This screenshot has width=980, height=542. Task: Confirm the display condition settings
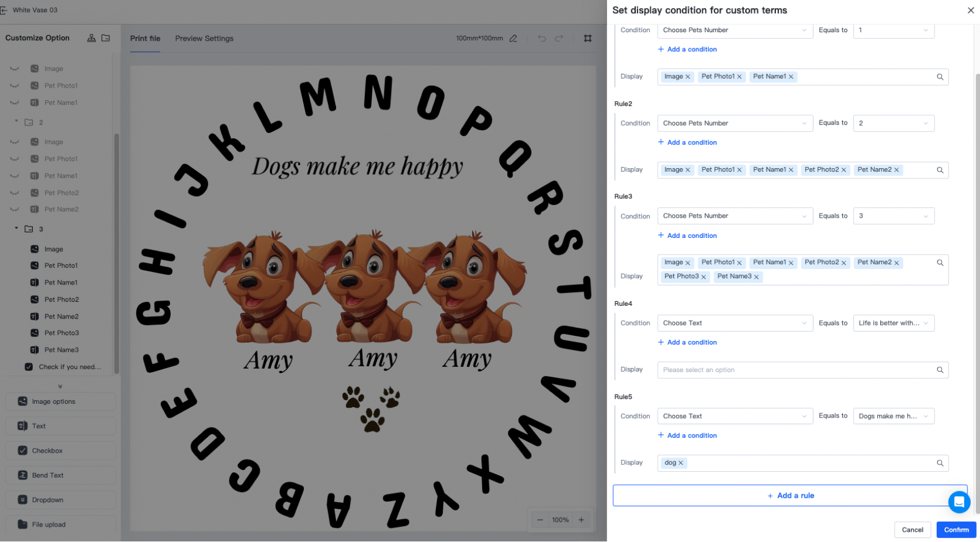956,530
